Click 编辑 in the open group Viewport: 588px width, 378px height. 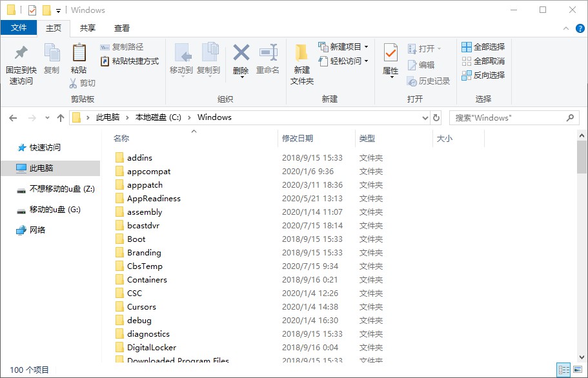pos(421,65)
